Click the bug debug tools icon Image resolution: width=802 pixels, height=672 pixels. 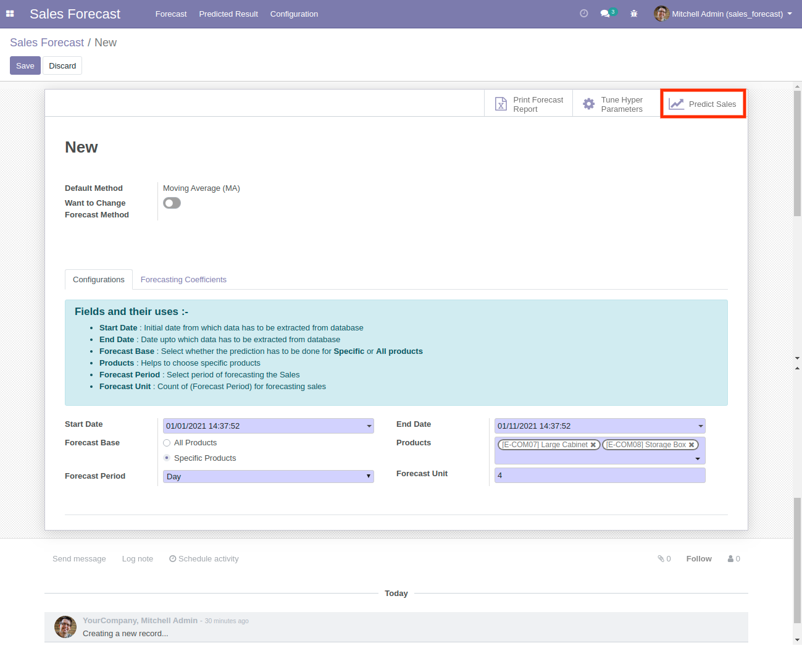(x=633, y=14)
